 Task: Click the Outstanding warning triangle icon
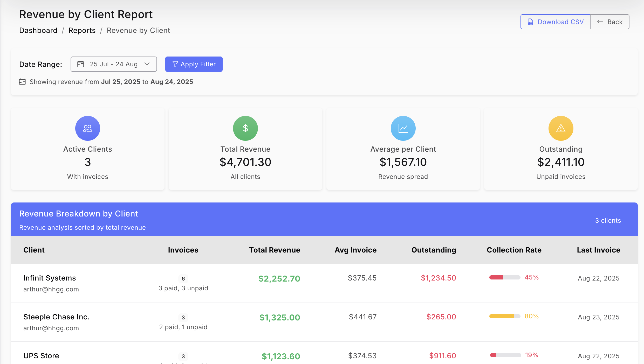[x=561, y=128]
